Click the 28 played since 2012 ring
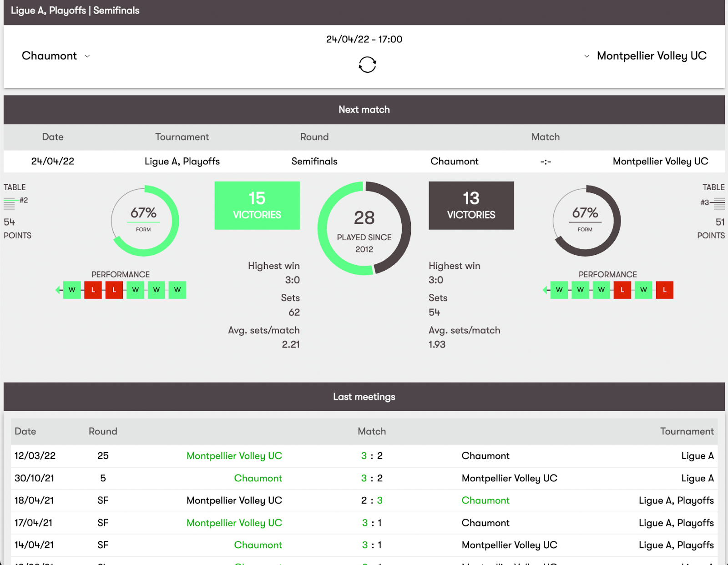Screen dimensions: 728x565 364,228
